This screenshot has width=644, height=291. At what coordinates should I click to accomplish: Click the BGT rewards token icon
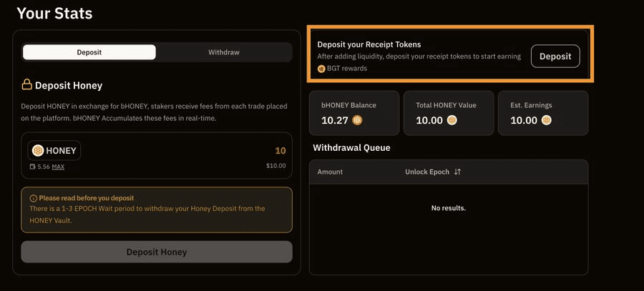pos(321,69)
